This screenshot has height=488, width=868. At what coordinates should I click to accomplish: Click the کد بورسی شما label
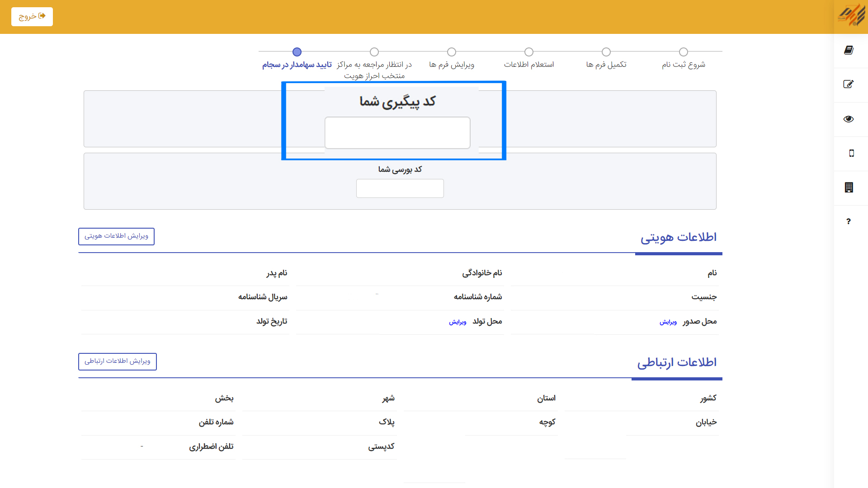pos(400,169)
